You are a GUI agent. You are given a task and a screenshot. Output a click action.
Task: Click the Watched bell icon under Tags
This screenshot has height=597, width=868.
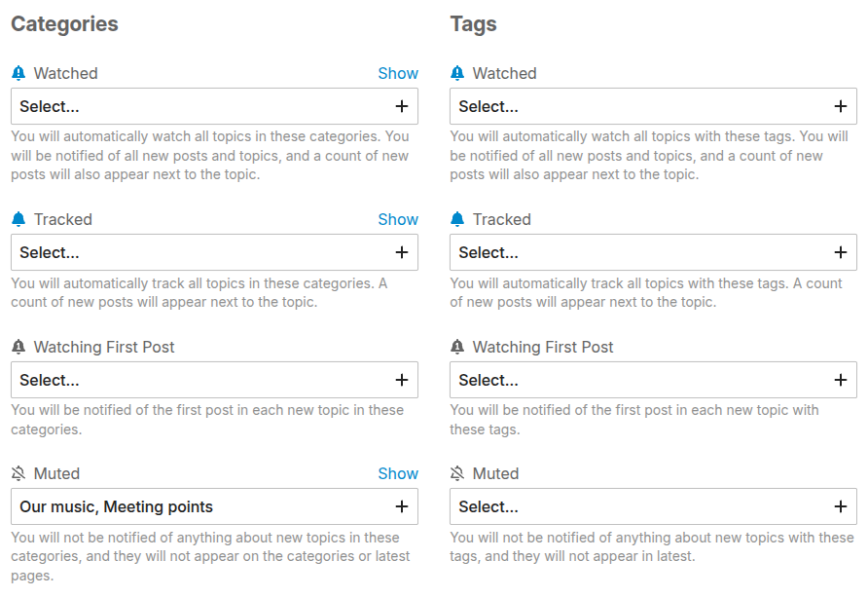point(457,73)
